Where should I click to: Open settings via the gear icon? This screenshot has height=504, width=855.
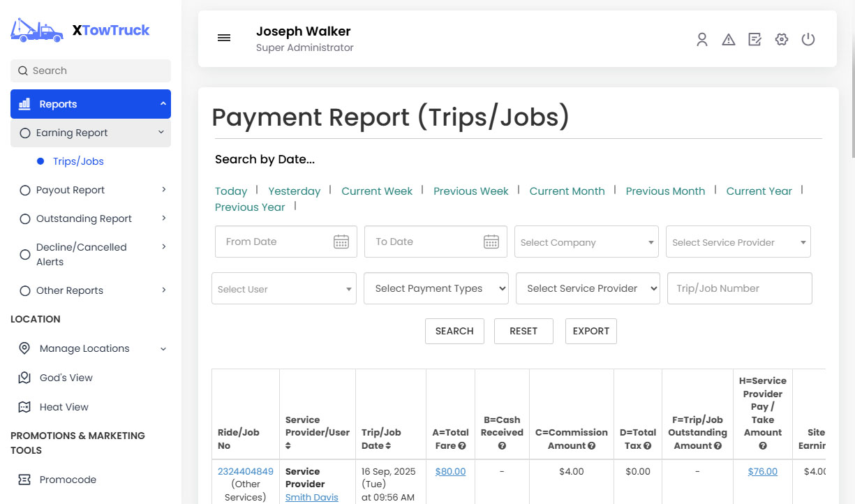[x=781, y=40]
